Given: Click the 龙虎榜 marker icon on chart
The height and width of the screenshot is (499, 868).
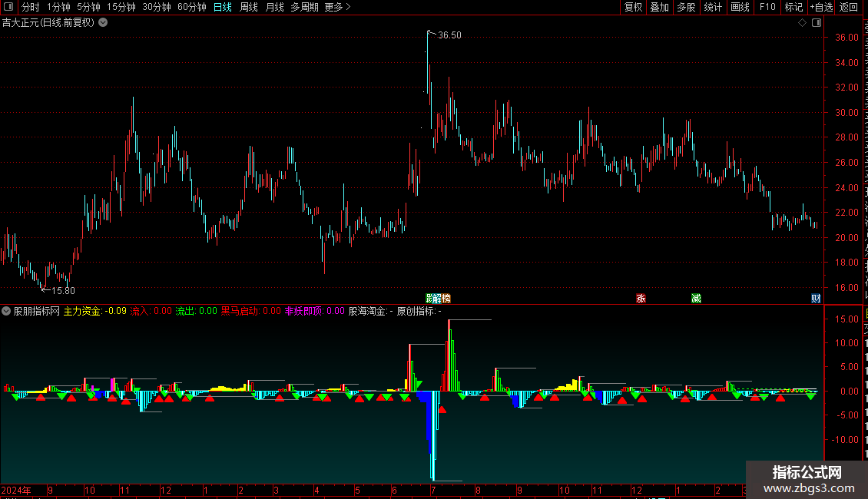Looking at the screenshot, I should click(x=438, y=299).
